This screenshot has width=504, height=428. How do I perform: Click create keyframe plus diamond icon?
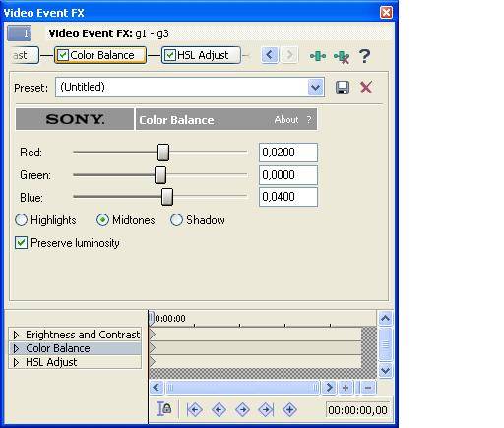[289, 409]
